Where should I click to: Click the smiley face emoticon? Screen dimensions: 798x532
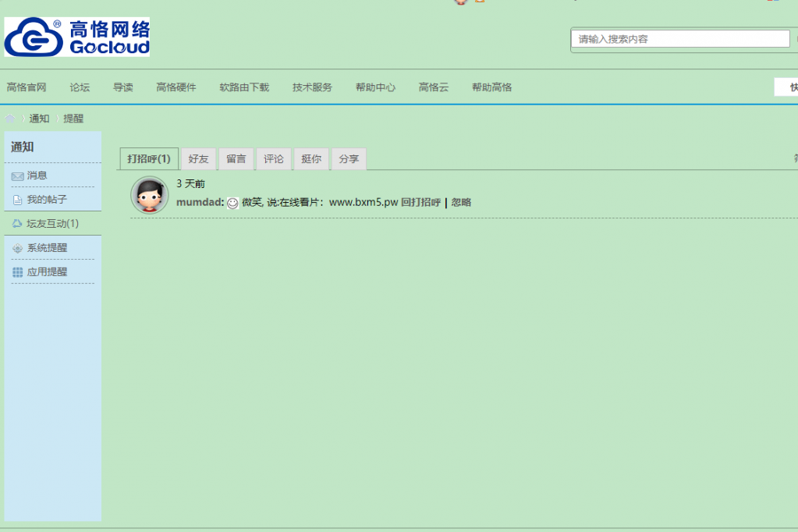pyautogui.click(x=232, y=203)
